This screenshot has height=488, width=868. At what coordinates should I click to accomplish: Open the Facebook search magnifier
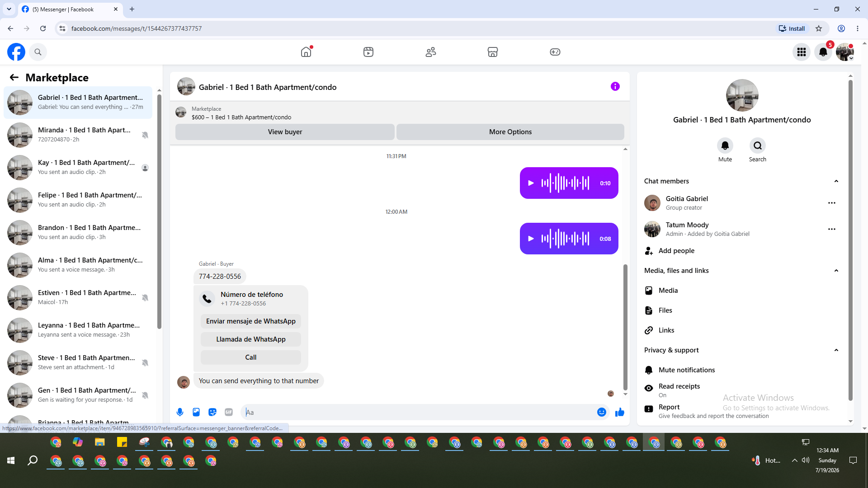pos(38,52)
